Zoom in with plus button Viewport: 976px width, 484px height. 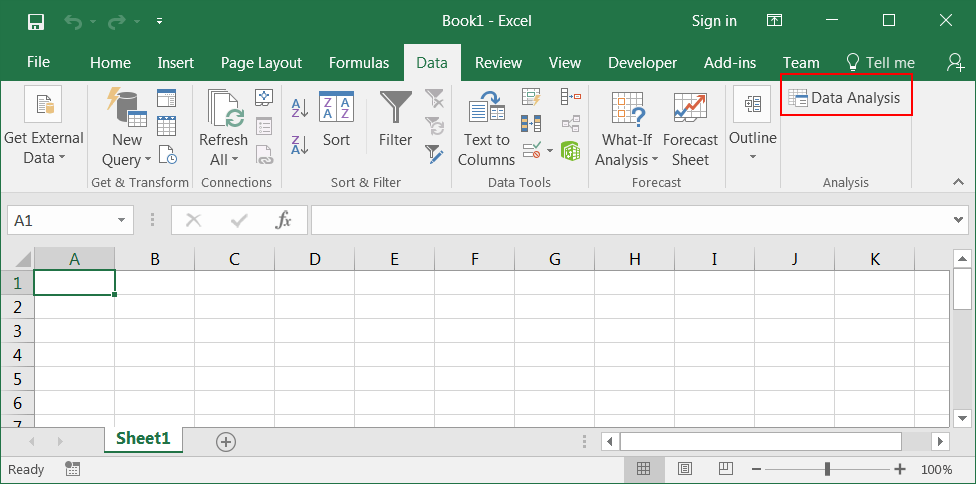pos(899,469)
